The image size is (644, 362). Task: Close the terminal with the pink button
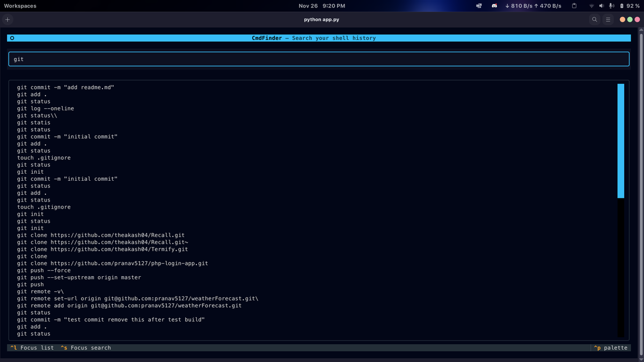pos(636,19)
